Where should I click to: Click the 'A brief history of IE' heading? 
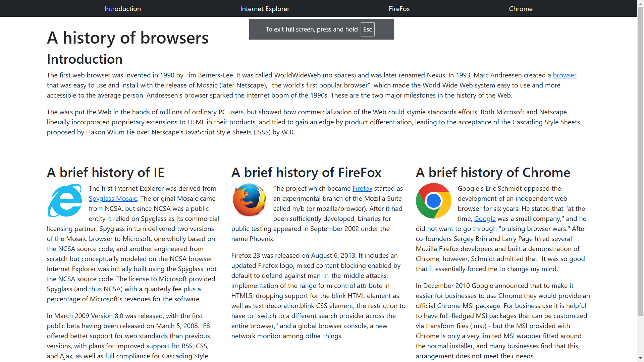(106, 173)
